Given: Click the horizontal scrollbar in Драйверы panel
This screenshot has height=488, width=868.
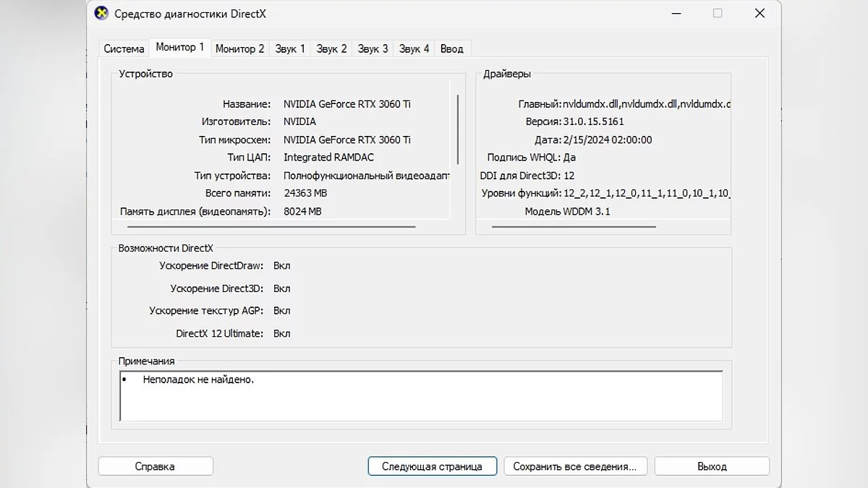Looking at the screenshot, I should pyautogui.click(x=573, y=227).
